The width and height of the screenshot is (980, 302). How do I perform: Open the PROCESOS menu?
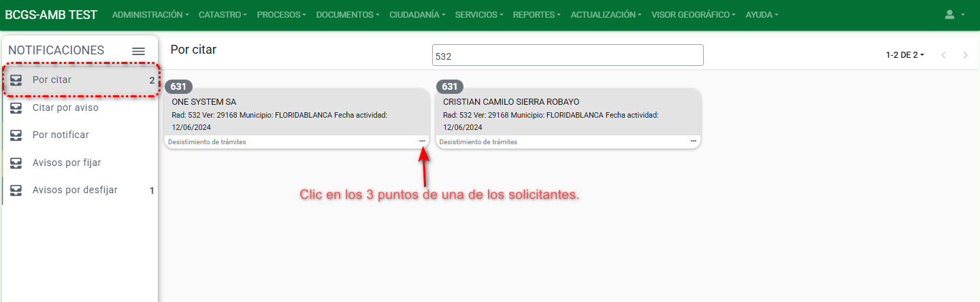[281, 14]
